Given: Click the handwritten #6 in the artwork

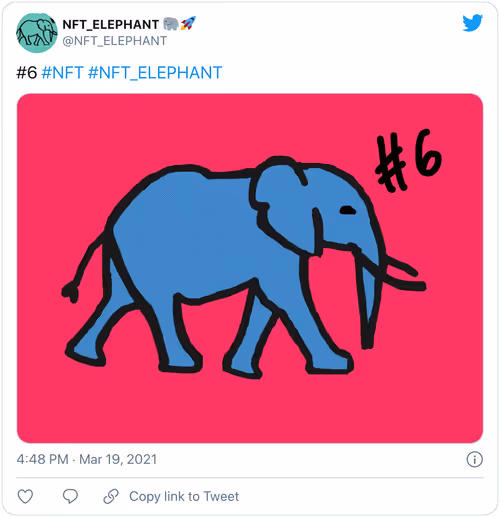Looking at the screenshot, I should coord(408,161).
